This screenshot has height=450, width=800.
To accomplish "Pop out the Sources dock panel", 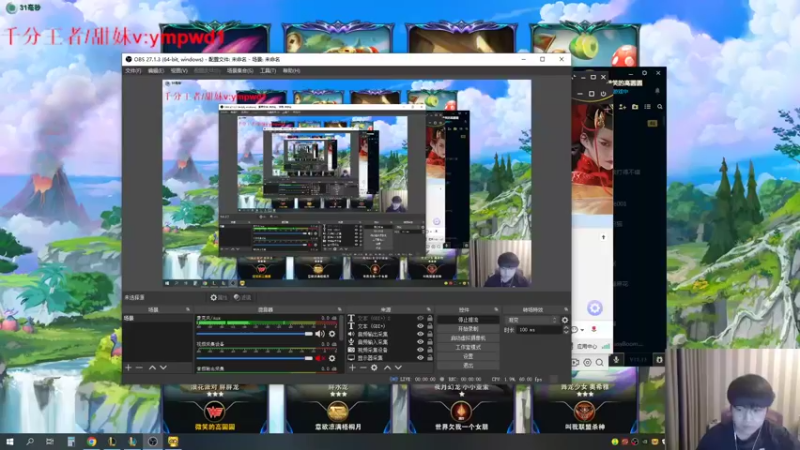I will (x=429, y=309).
